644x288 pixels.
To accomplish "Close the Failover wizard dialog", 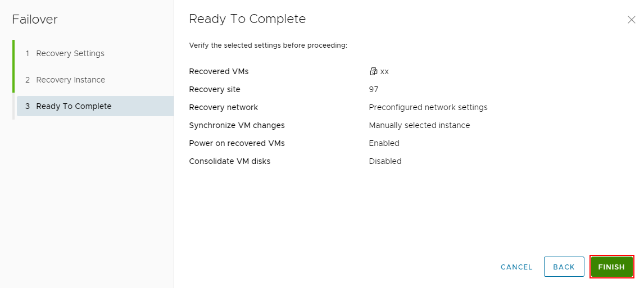I will click(x=631, y=20).
